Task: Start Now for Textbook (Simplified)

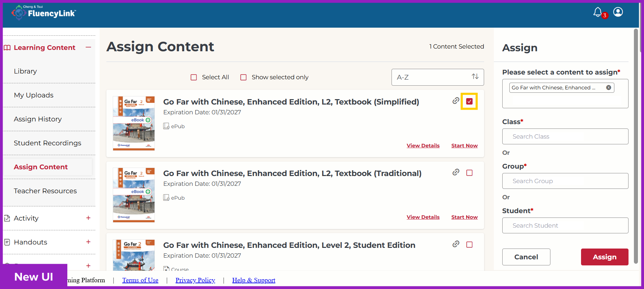Action: (x=465, y=146)
